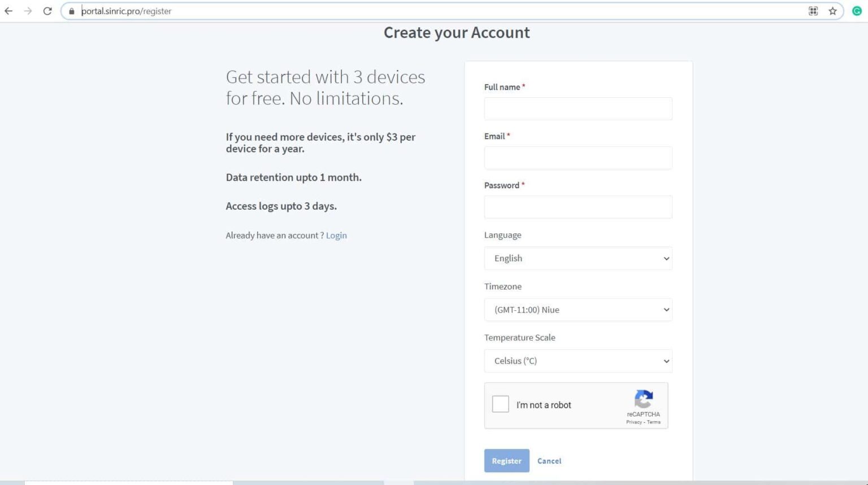This screenshot has width=868, height=485.
Task: Open the Language dropdown
Action: (578, 258)
